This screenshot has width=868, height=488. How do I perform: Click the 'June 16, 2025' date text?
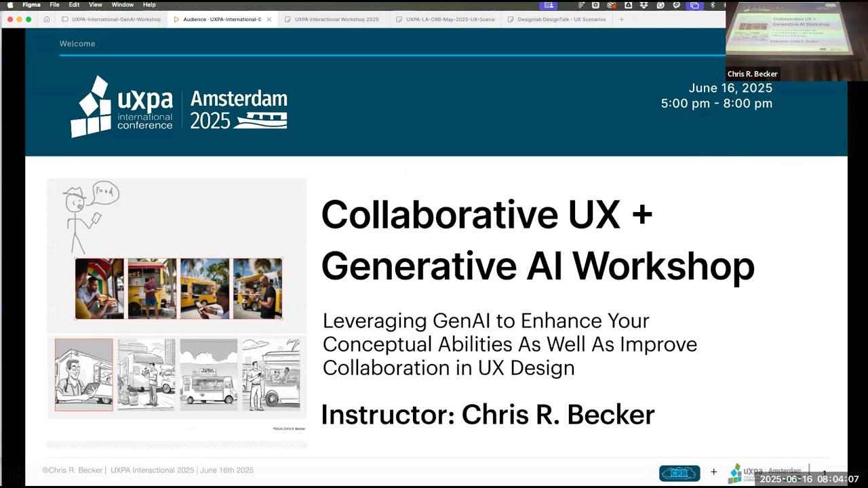(x=730, y=88)
